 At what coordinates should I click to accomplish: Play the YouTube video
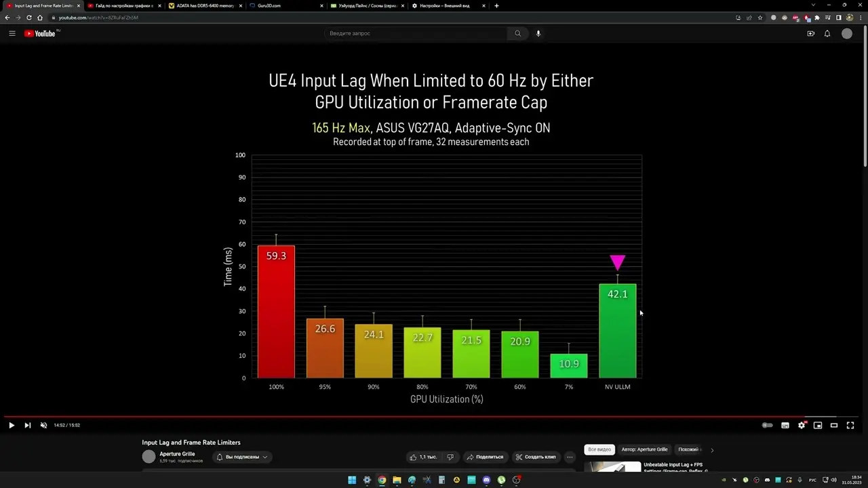tap(11, 425)
